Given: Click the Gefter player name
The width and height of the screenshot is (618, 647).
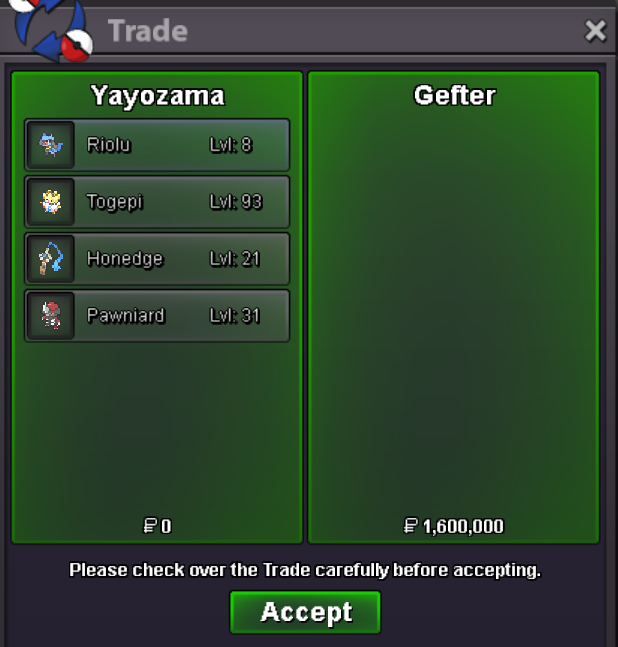Looking at the screenshot, I should point(454,95).
